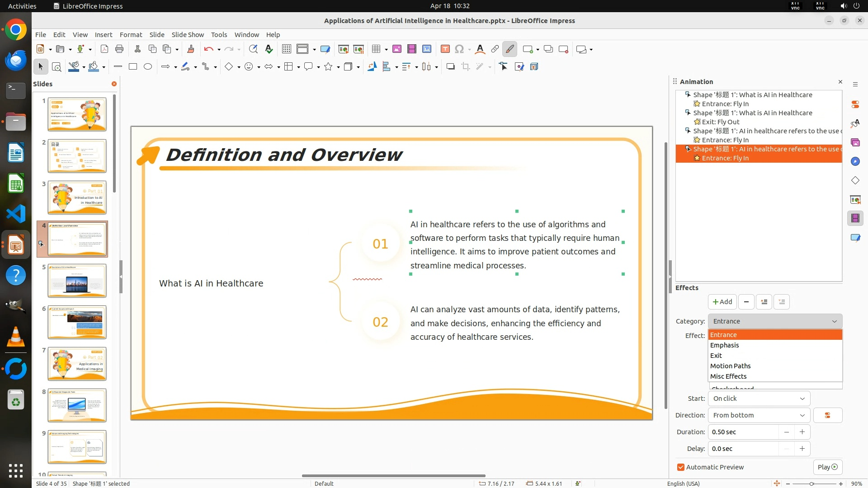Select Emphasis from Category list

[725, 345]
